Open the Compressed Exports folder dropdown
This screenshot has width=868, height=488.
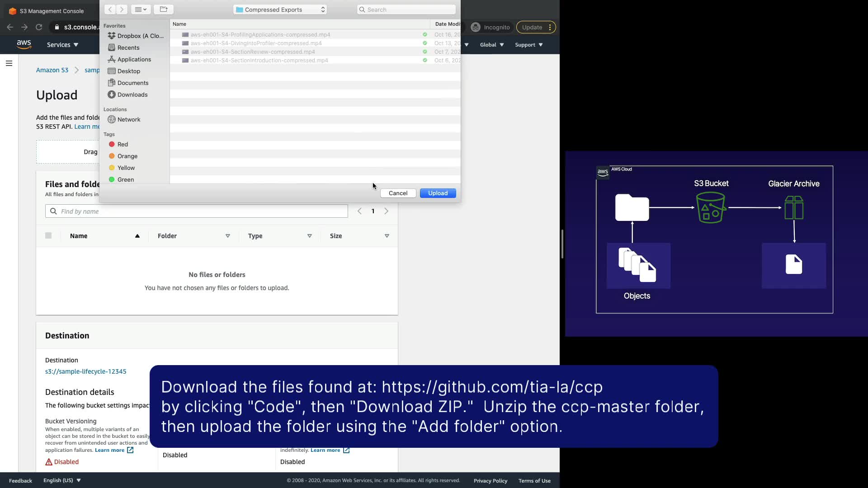[280, 9]
